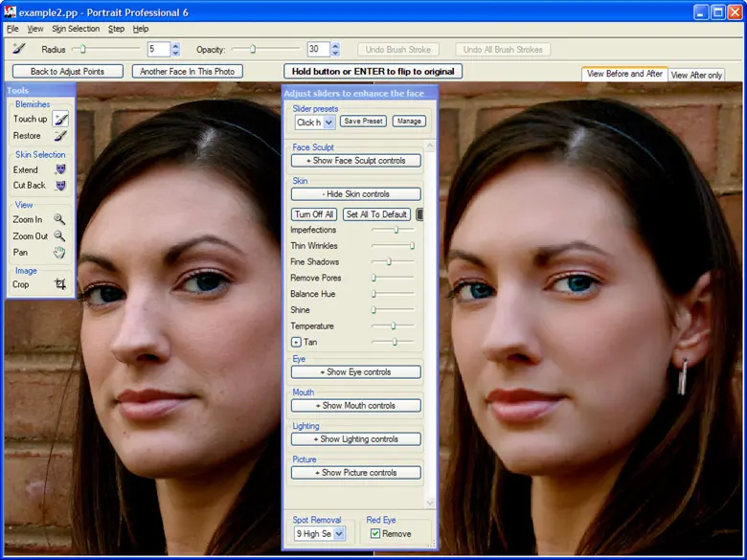
Task: Select the Crop tool icon
Action: pos(59,284)
